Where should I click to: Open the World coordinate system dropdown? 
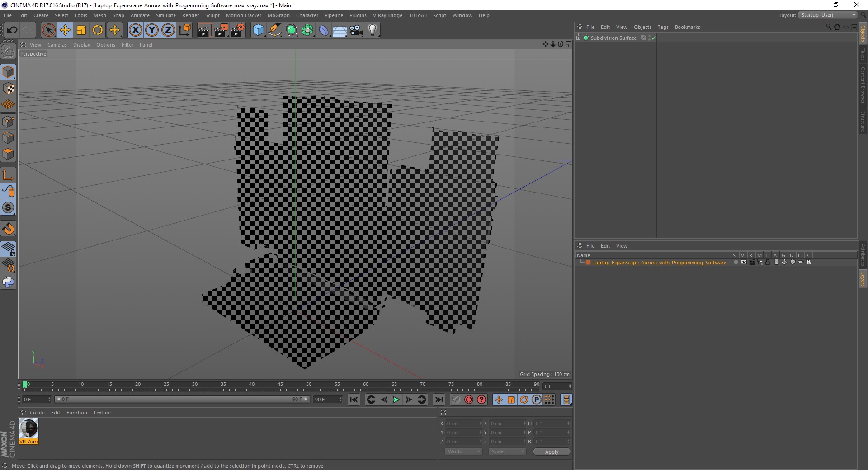463,451
